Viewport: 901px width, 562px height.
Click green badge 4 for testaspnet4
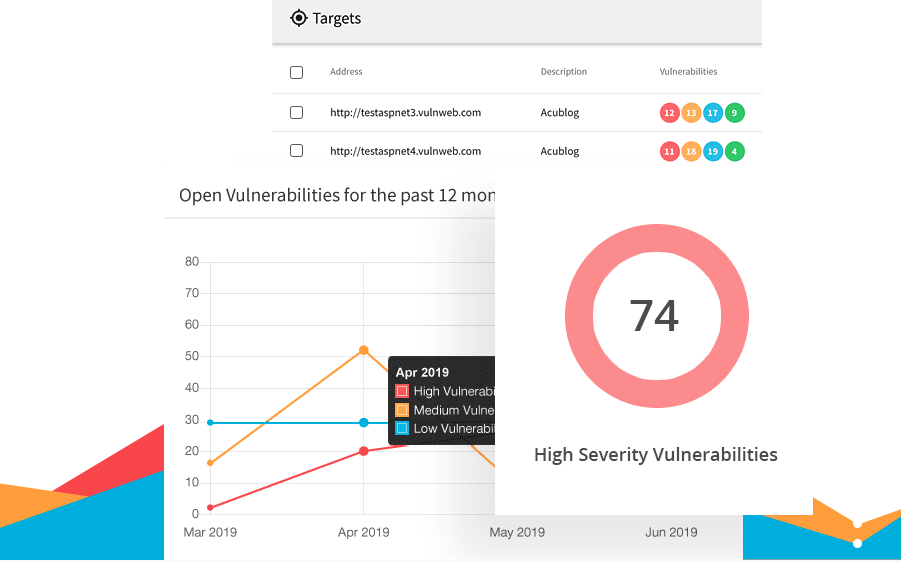point(735,152)
